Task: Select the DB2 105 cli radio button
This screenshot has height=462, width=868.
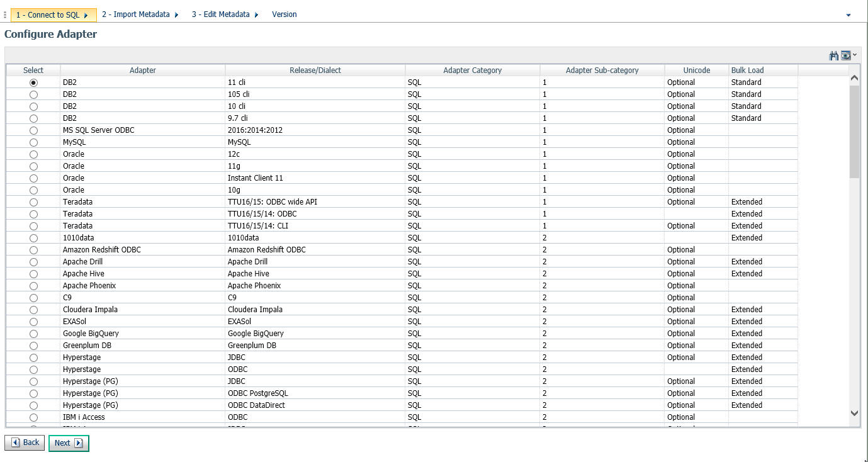Action: pos(33,94)
